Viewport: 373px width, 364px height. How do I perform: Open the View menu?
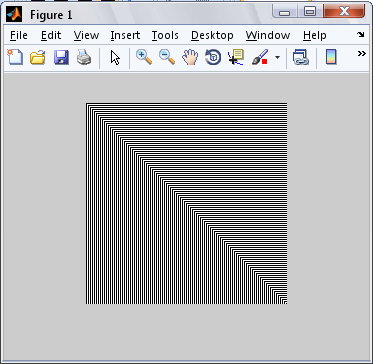point(86,35)
